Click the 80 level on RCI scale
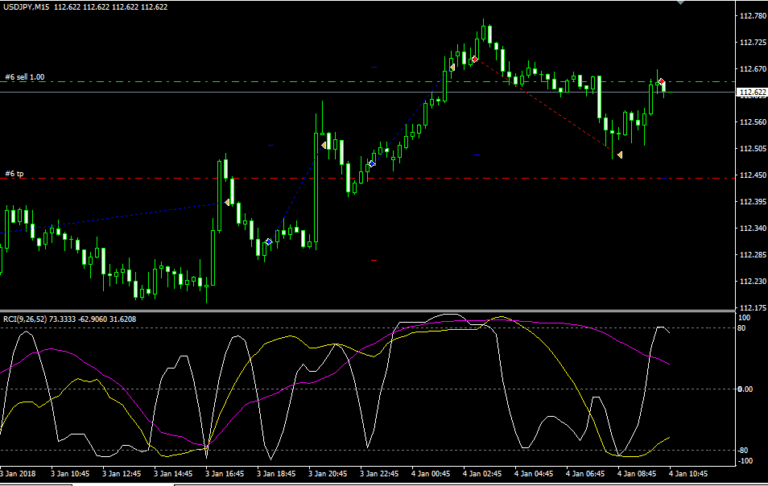Viewport: 768px width, 486px height. (743, 327)
